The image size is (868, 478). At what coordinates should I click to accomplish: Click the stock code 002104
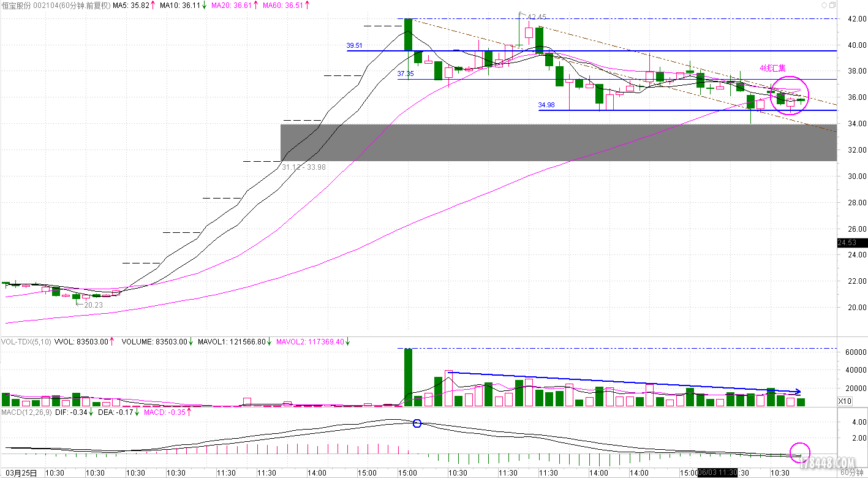[46, 5]
